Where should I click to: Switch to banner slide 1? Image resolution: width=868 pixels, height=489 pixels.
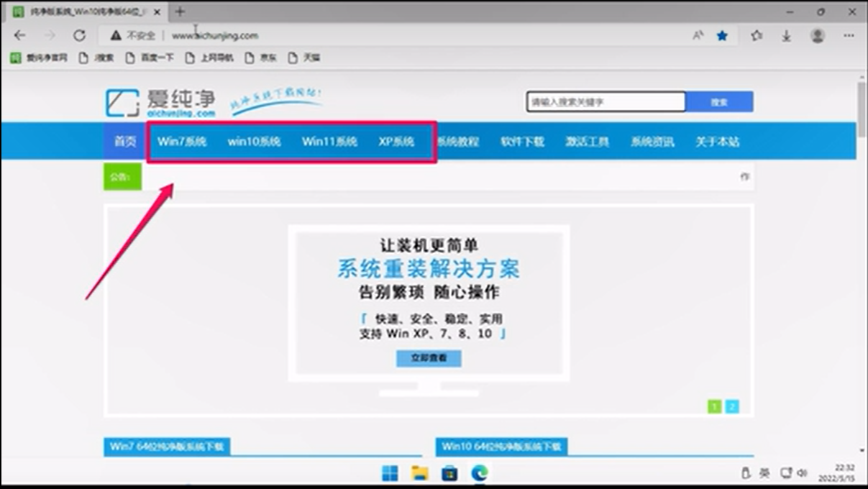(715, 406)
